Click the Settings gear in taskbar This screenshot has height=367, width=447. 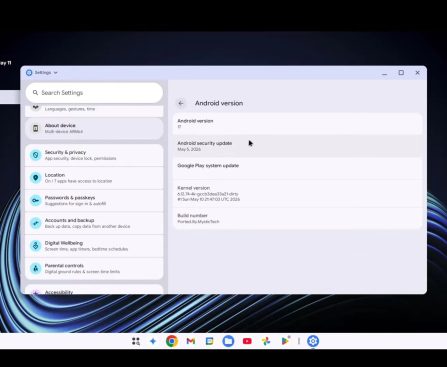[313, 341]
